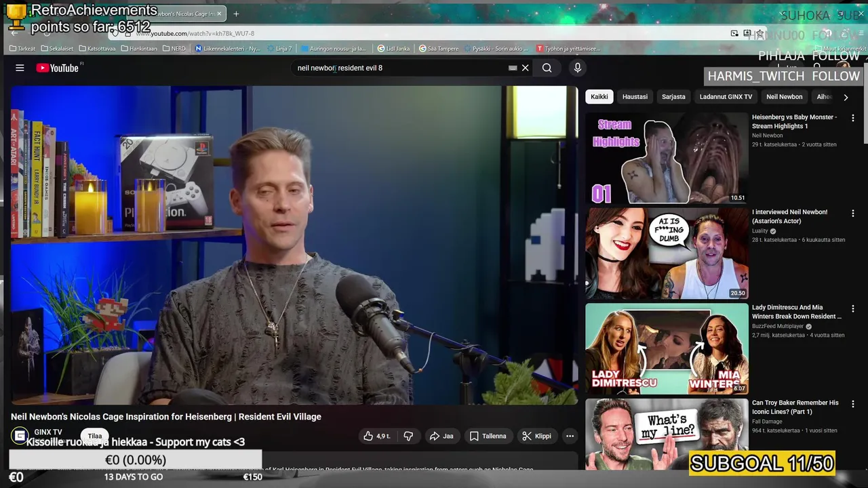Image resolution: width=868 pixels, height=488 pixels.
Task: Open Fall Damage channel name
Action: 767,422
